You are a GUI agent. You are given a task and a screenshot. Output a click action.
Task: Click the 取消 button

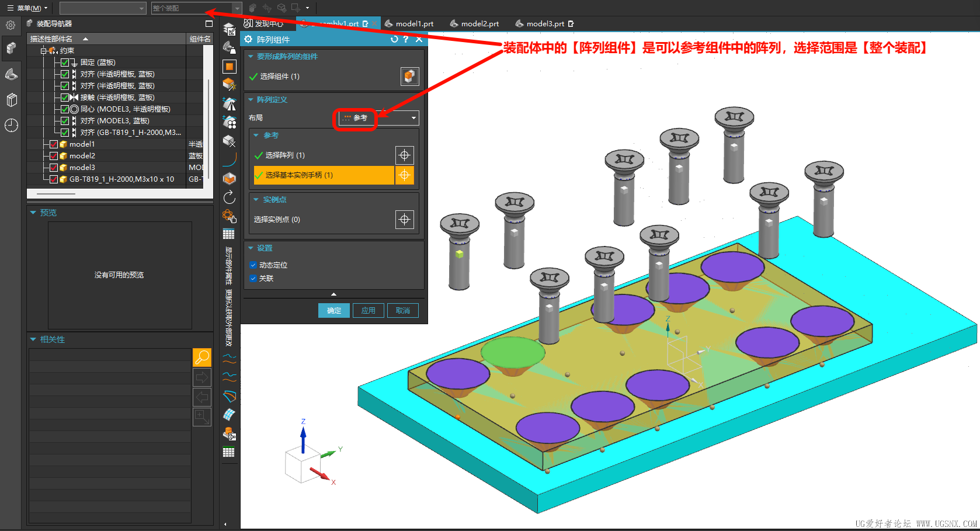pyautogui.click(x=403, y=311)
